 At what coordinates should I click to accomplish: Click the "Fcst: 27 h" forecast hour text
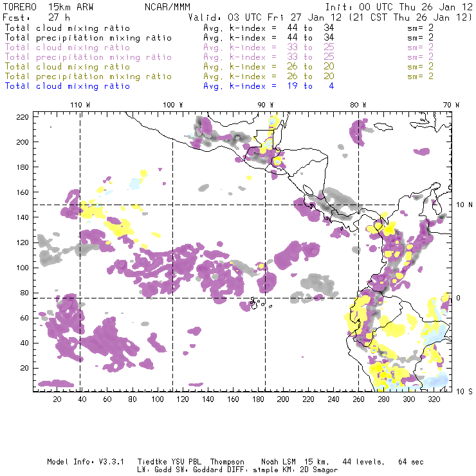coord(37,17)
